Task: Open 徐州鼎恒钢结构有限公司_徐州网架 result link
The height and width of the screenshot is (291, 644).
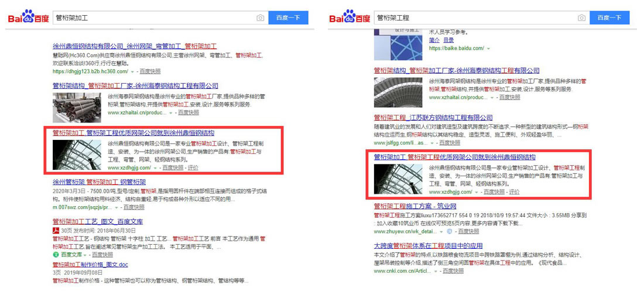Action: pyautogui.click(x=135, y=46)
